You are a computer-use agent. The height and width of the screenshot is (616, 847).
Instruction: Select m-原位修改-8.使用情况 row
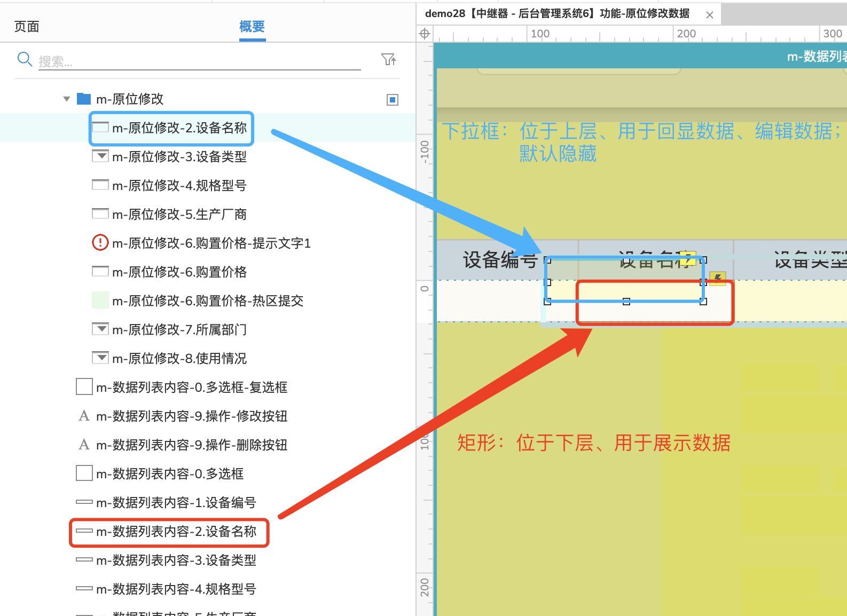pos(208,359)
